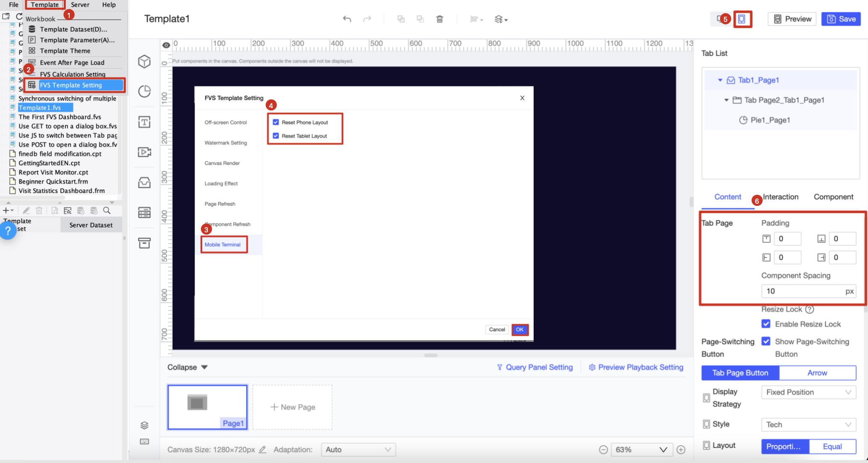Click the undo icon in the toolbar
This screenshot has width=868, height=463.
pos(347,19)
